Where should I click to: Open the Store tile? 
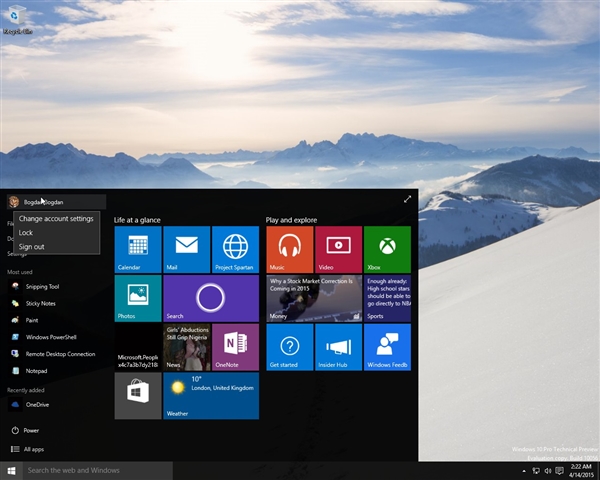click(137, 396)
